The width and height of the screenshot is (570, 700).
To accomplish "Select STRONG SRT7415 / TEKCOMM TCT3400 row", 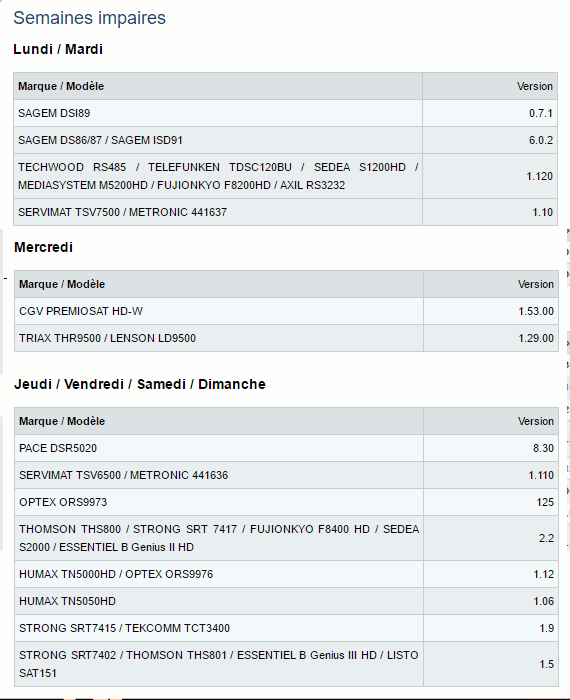I will [x=286, y=628].
